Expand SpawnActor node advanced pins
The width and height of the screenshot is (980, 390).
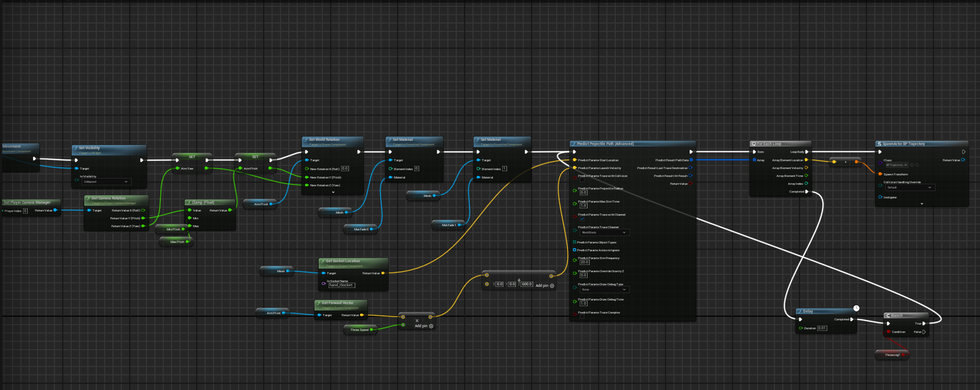(921, 204)
